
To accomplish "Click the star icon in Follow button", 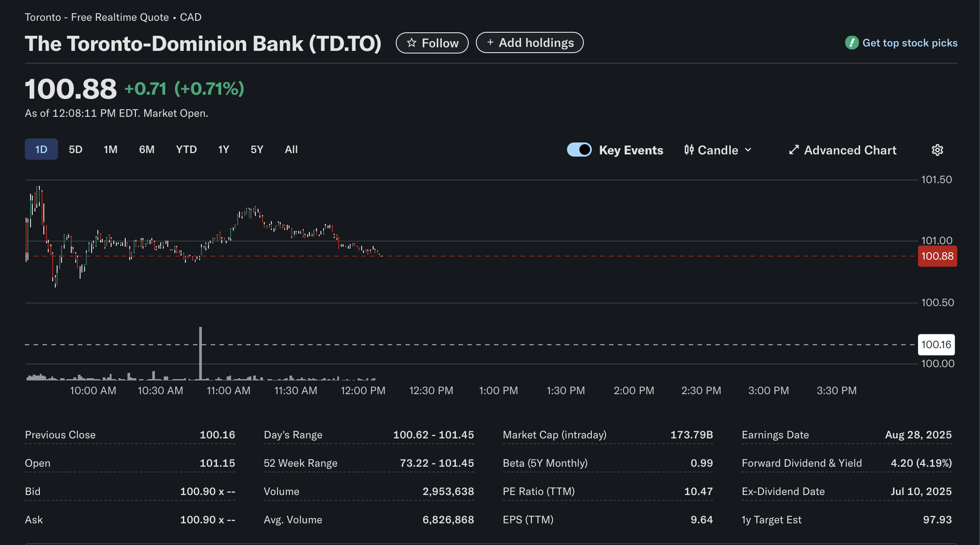I will pyautogui.click(x=412, y=43).
